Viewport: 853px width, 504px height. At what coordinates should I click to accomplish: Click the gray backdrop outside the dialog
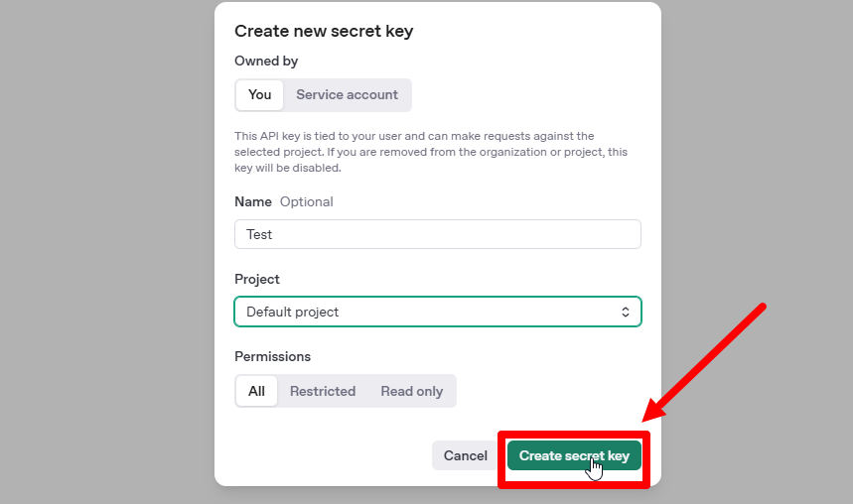point(99,248)
